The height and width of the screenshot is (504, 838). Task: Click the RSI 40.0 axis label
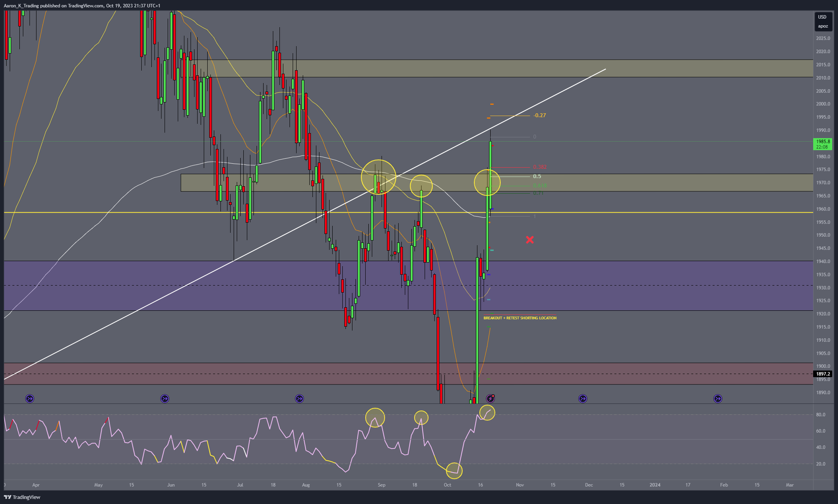tap(821, 447)
